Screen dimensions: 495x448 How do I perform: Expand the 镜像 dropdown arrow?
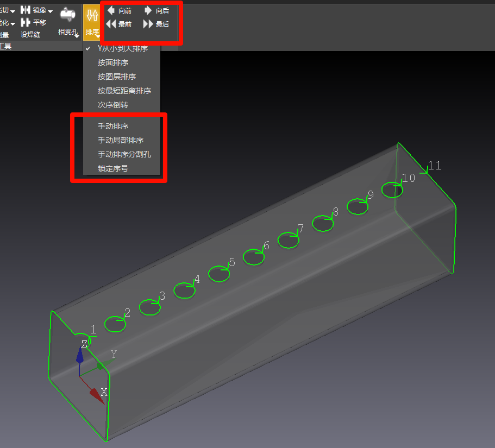[x=51, y=11]
